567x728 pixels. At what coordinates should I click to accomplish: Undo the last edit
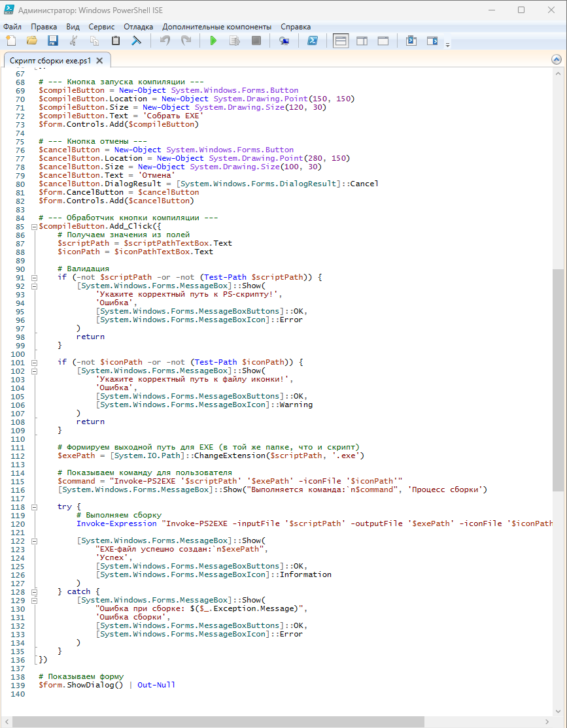pyautogui.click(x=165, y=41)
